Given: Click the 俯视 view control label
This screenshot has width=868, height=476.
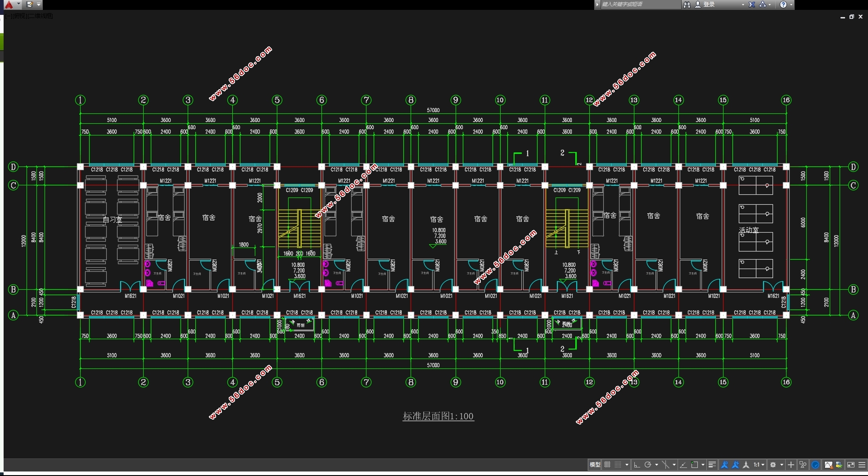Looking at the screenshot, I should coord(19,16).
